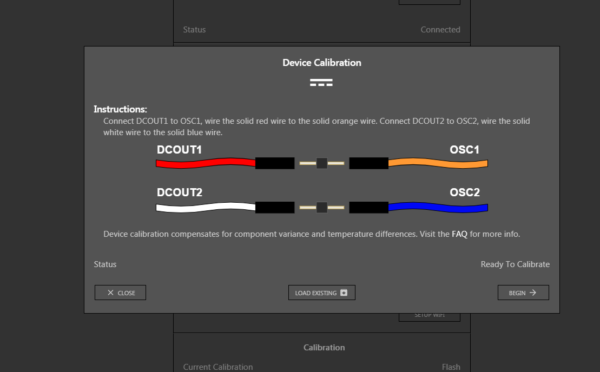Image resolution: width=600 pixels, height=372 pixels.
Task: Click the white DCOUT2 wire graphic
Action: (x=205, y=207)
